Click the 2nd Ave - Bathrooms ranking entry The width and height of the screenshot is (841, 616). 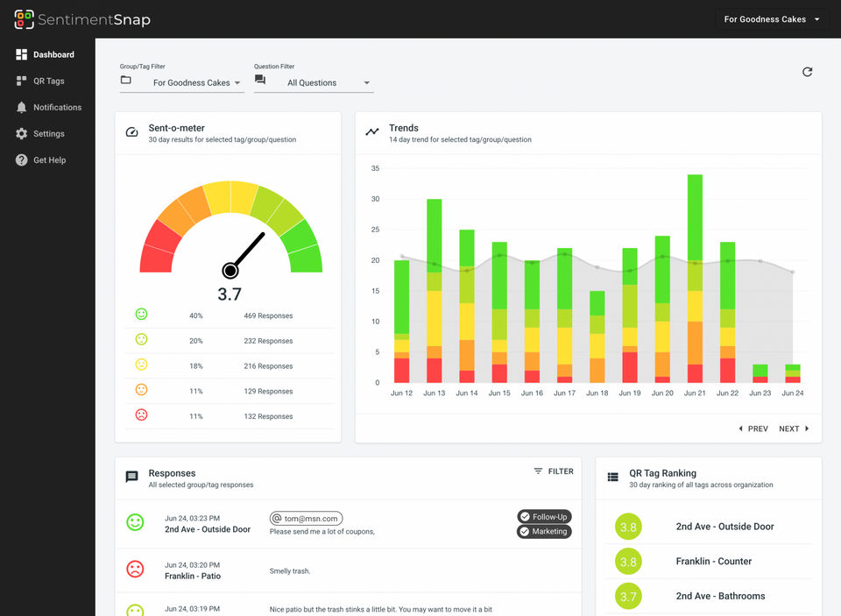(x=709, y=596)
